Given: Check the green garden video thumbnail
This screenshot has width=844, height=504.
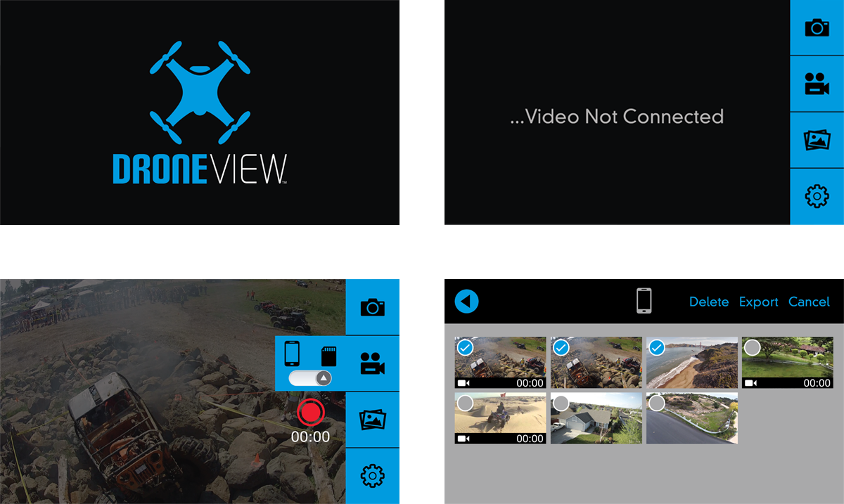Looking at the screenshot, I should [752, 348].
